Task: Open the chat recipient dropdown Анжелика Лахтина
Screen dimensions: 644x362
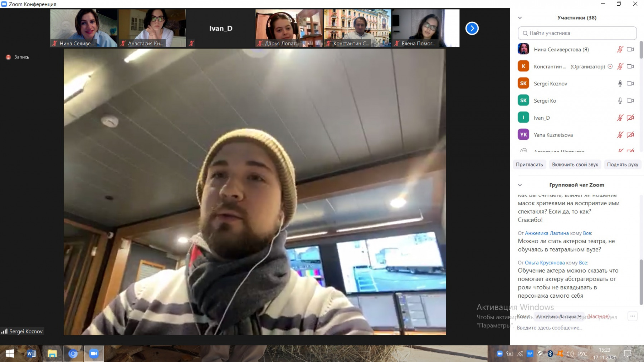Action: click(558, 316)
